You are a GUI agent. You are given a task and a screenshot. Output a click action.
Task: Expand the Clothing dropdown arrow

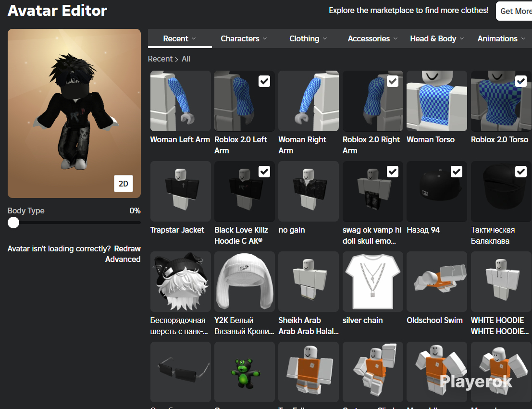pos(325,39)
